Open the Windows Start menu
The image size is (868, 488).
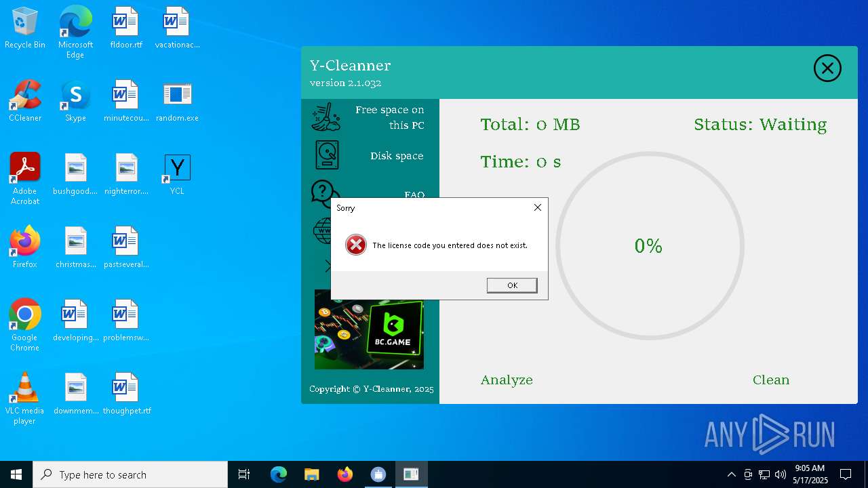[16, 474]
